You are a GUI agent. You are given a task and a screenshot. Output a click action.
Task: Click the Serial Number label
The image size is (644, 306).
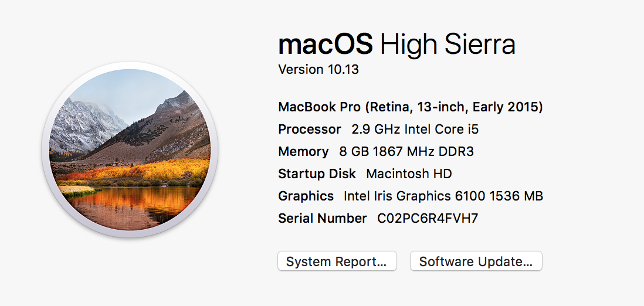(322, 218)
